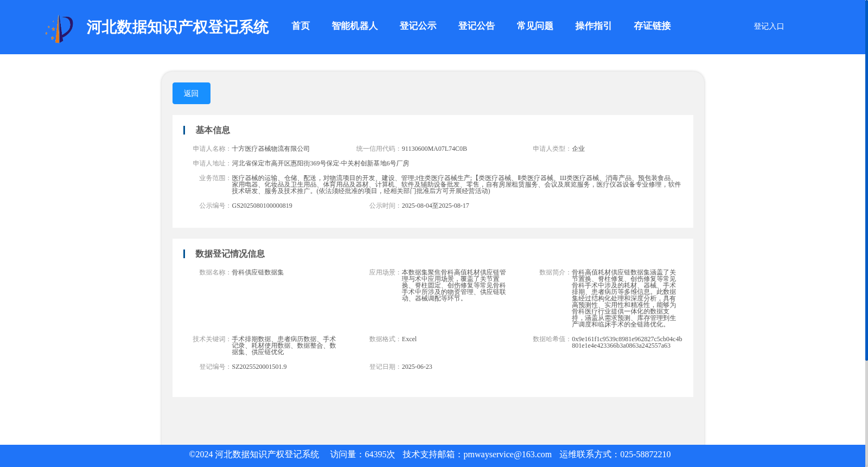
Task: Click the site title 河北数据知识产权登记系统
Action: coord(177,27)
